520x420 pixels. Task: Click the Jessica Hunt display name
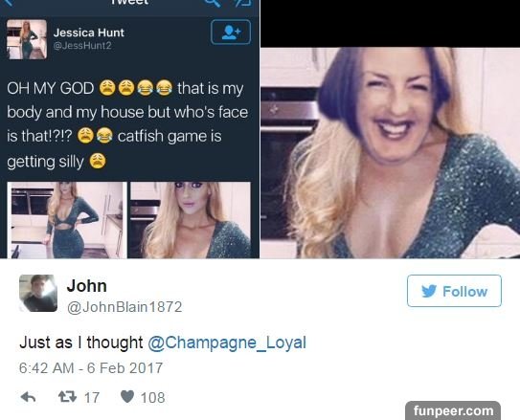point(89,33)
